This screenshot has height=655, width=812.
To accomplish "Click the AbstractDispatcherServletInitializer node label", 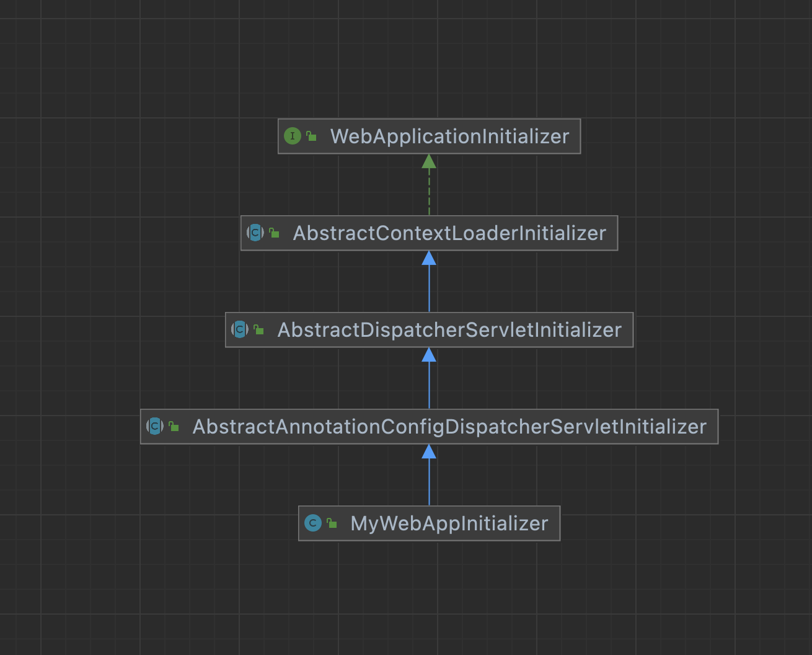I will (450, 329).
